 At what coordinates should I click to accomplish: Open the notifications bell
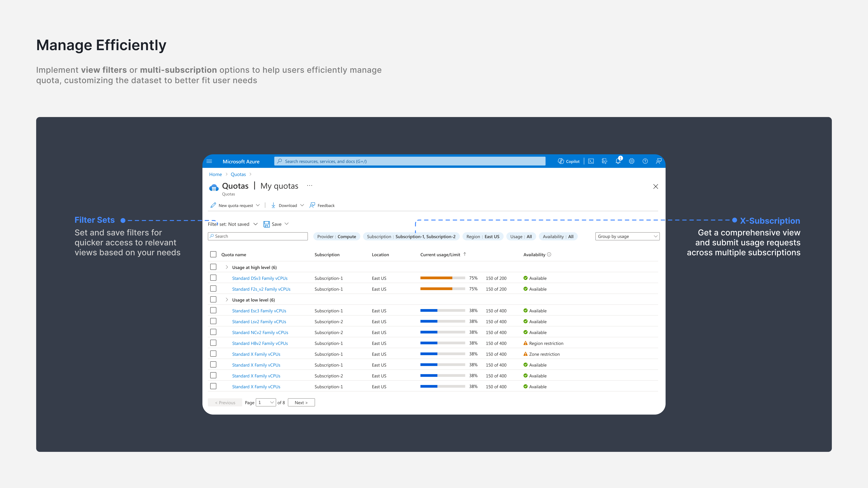pos(618,161)
